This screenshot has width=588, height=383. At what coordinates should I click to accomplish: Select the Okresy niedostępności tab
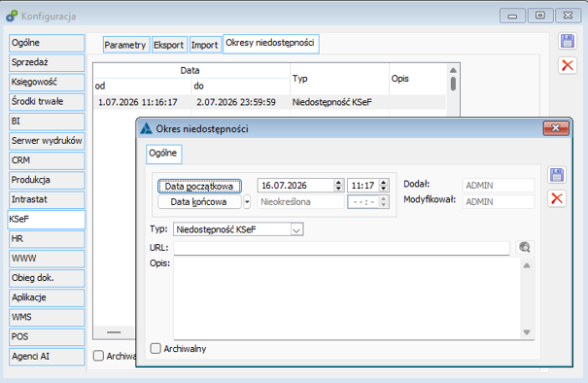271,44
